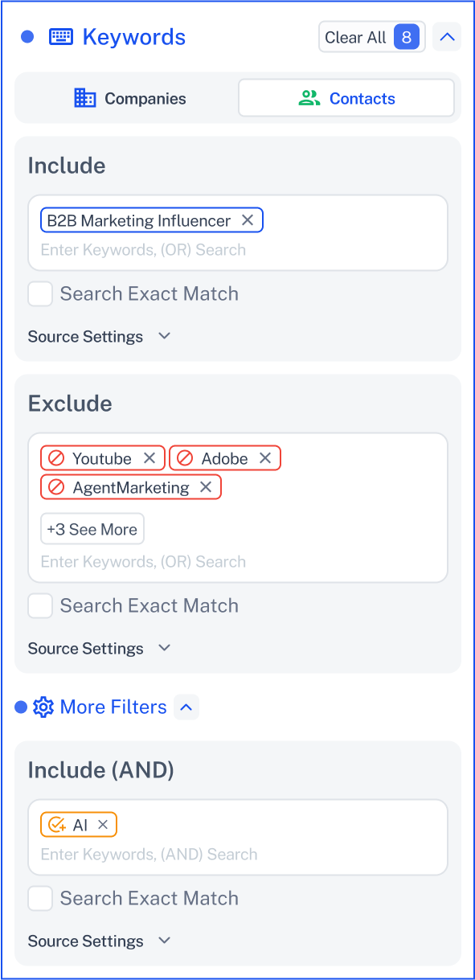Enable Search Exact Match under Exclude
475x980 pixels.
[x=40, y=605]
